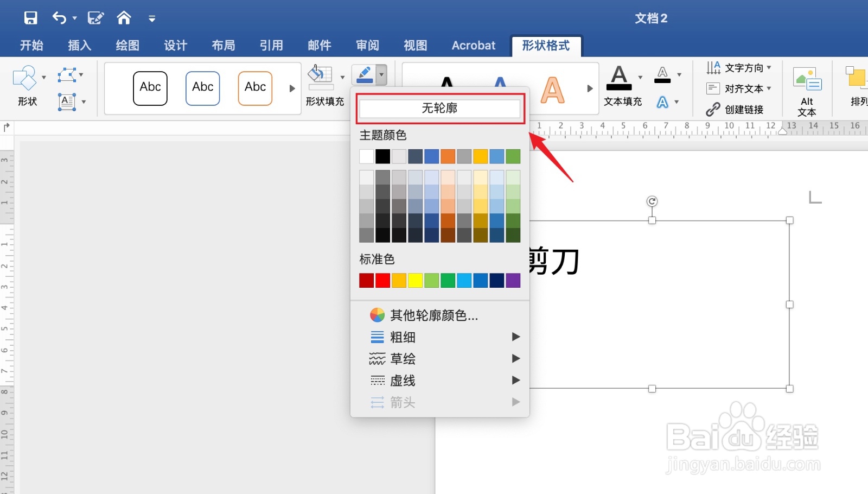Open the 审阅 tab

click(367, 46)
